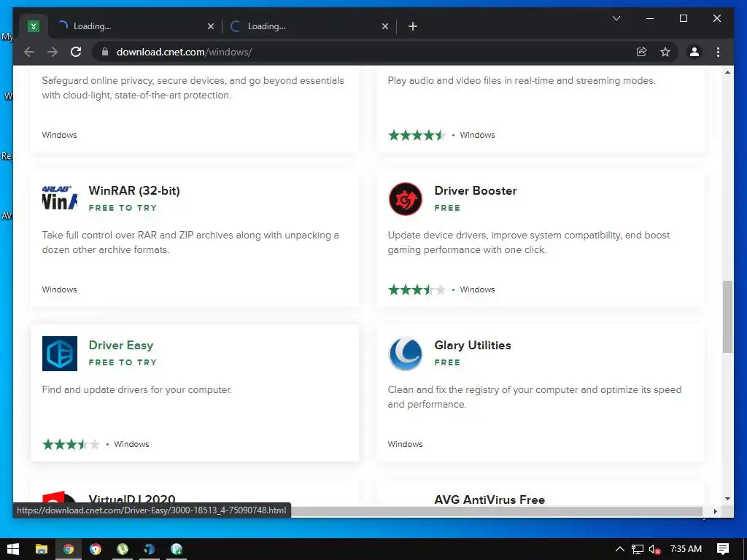
Task: Close the first Loading tab
Action: [x=211, y=26]
